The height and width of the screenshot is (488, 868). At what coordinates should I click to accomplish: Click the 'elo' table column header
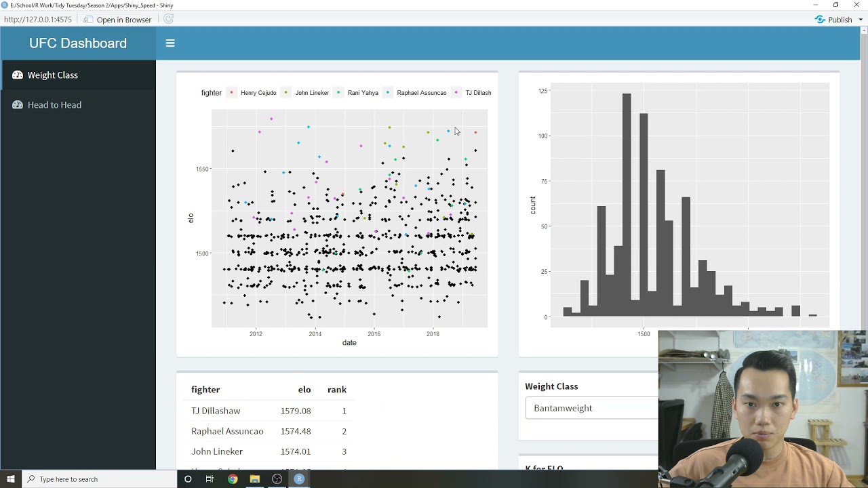click(x=304, y=390)
